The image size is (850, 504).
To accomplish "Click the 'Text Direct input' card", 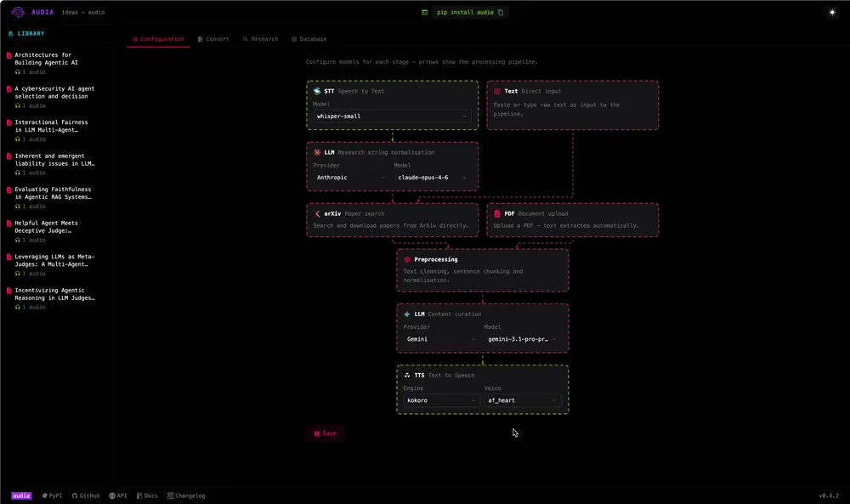I will 572,105.
